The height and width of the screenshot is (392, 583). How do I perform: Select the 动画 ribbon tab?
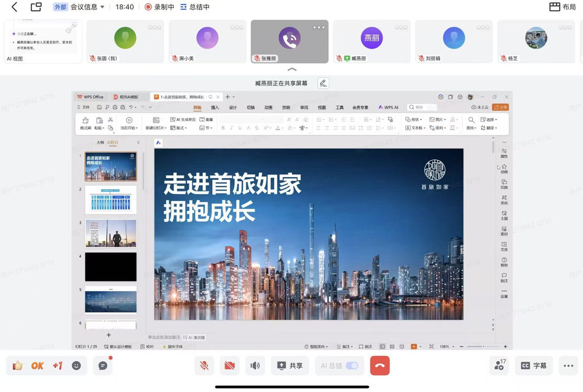pos(268,107)
